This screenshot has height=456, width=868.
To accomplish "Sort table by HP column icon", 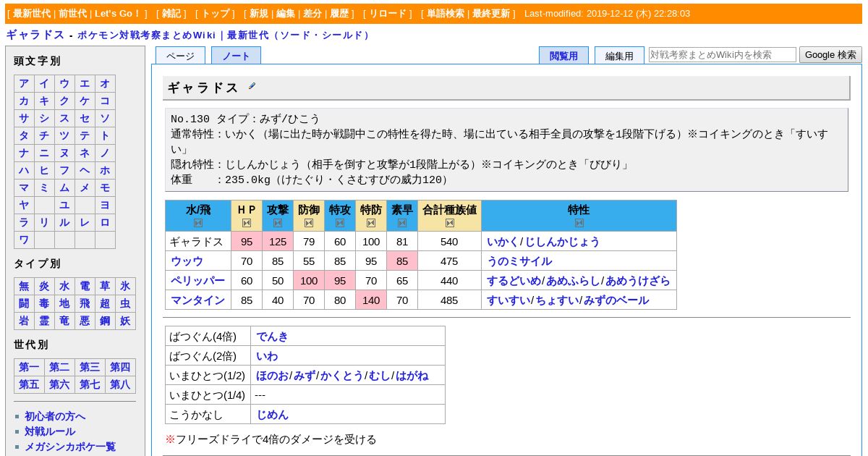I will (247, 223).
